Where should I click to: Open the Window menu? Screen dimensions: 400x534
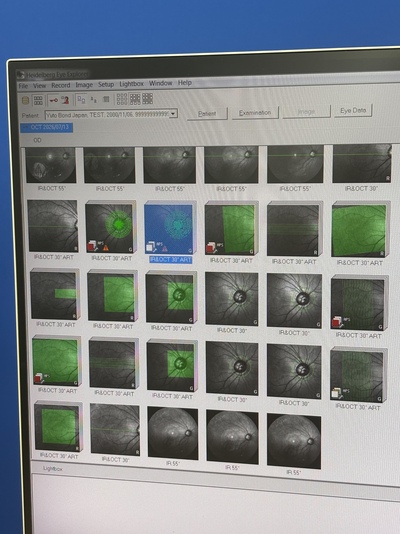click(x=161, y=83)
